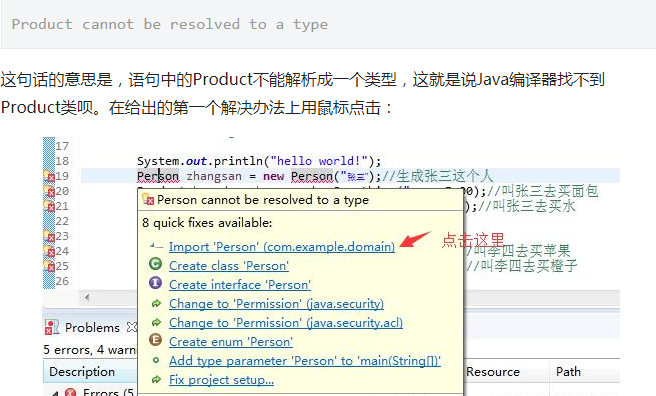Click the error marker on line 21
This screenshot has height=396, width=656.
tap(49, 206)
